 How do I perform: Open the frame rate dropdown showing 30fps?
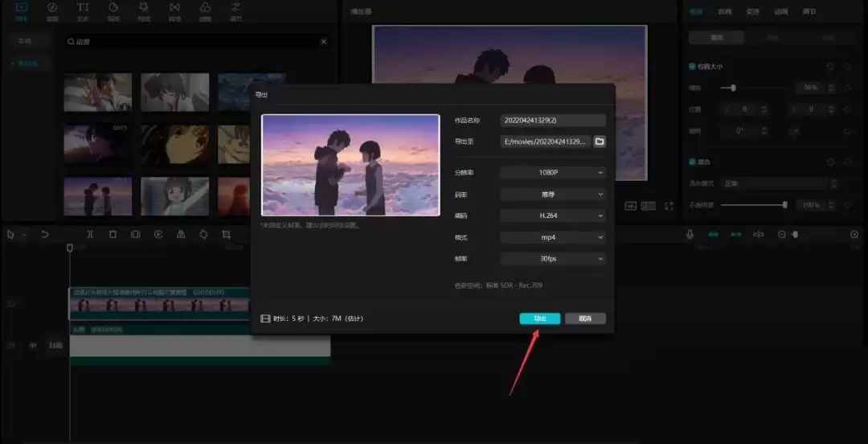552,259
